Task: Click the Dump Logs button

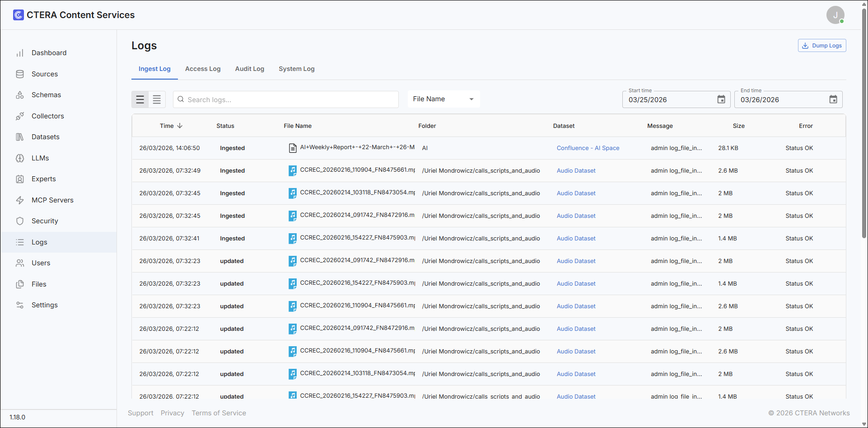Action: (x=822, y=46)
